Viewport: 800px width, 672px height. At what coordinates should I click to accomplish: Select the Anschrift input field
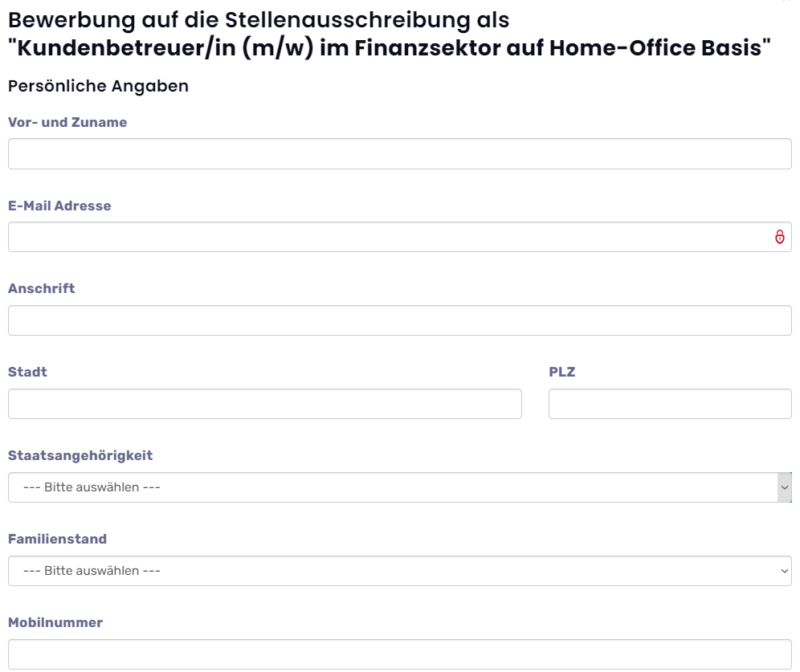[x=399, y=320]
